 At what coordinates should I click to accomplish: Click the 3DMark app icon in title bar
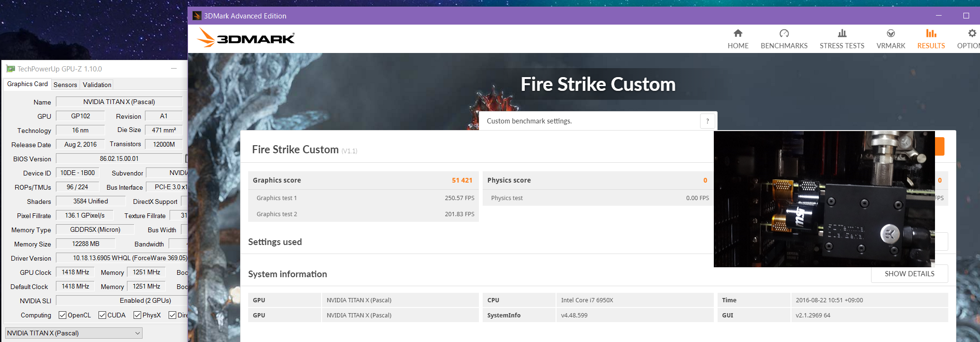coord(197,16)
